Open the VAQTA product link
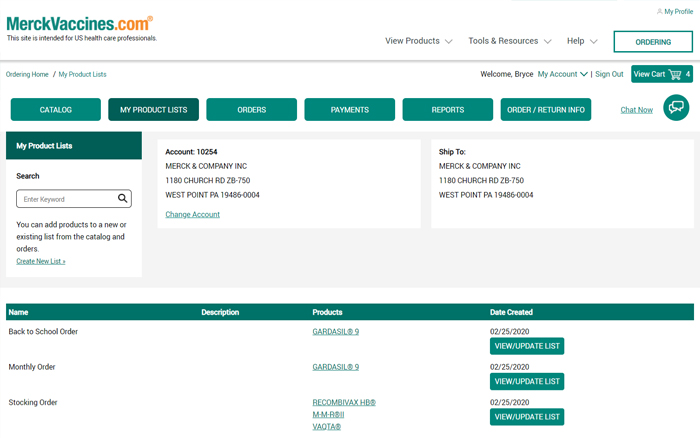This screenshot has width=700, height=438. point(326,427)
